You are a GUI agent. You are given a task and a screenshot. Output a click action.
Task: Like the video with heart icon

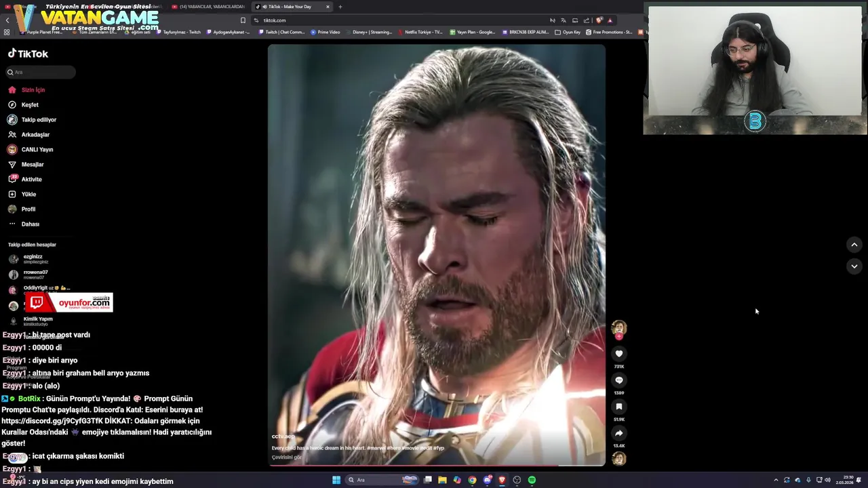pyautogui.click(x=619, y=353)
